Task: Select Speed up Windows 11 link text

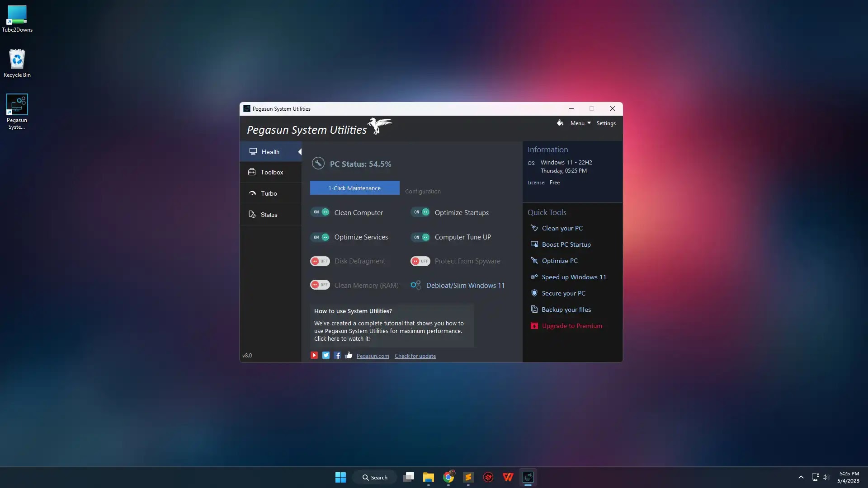Action: coord(574,277)
